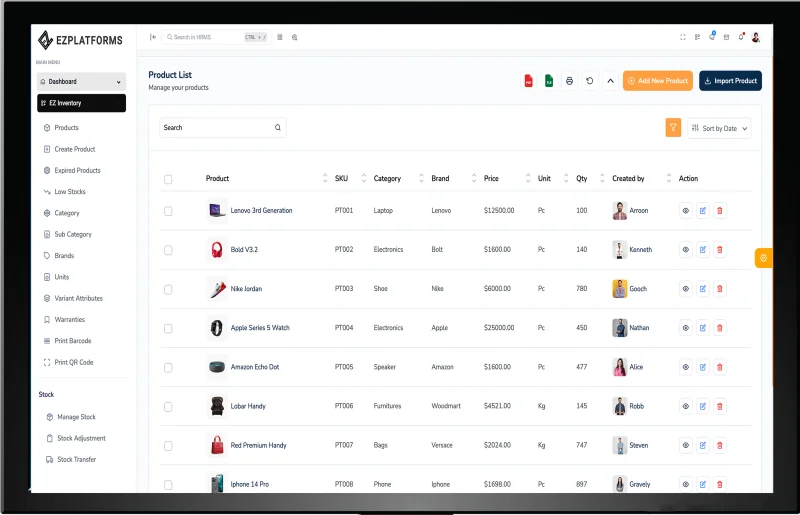Click Import Product button
This screenshot has width=800, height=515.
[x=730, y=81]
